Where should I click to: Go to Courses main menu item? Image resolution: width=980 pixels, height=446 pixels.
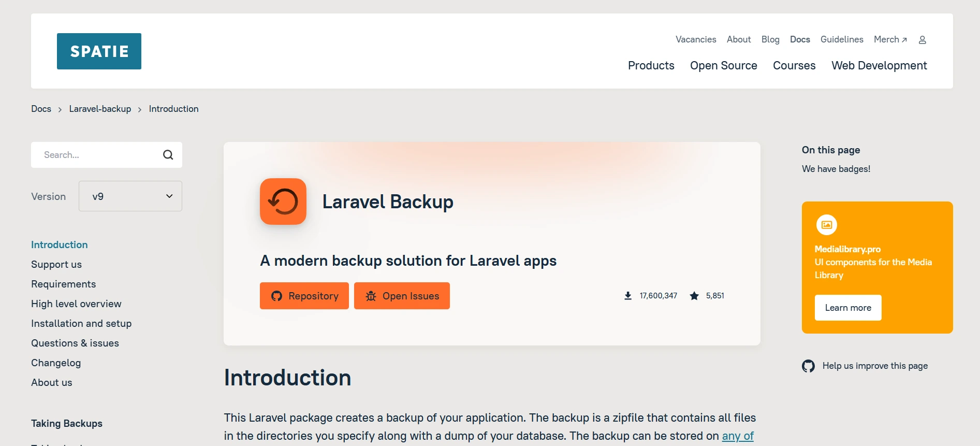[794, 65]
